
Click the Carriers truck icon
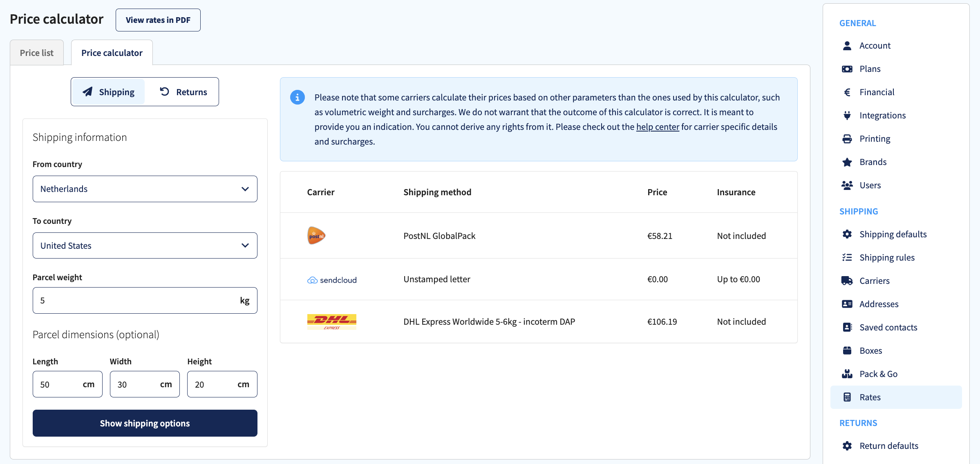coord(847,281)
